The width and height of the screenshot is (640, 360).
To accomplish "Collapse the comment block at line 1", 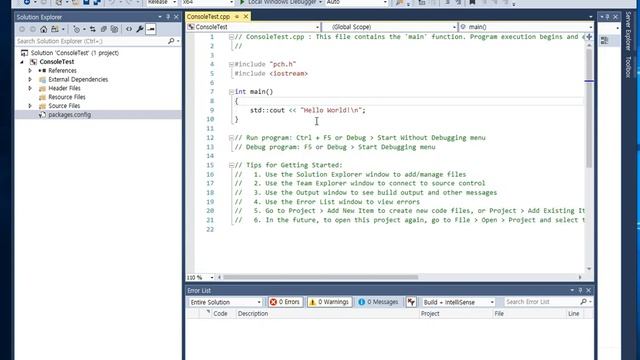I will [231, 37].
